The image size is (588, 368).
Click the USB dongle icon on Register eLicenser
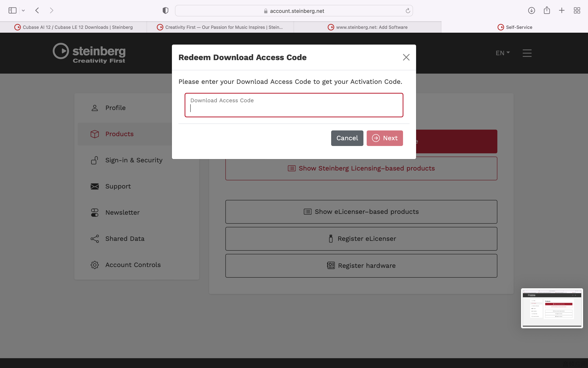(331, 239)
